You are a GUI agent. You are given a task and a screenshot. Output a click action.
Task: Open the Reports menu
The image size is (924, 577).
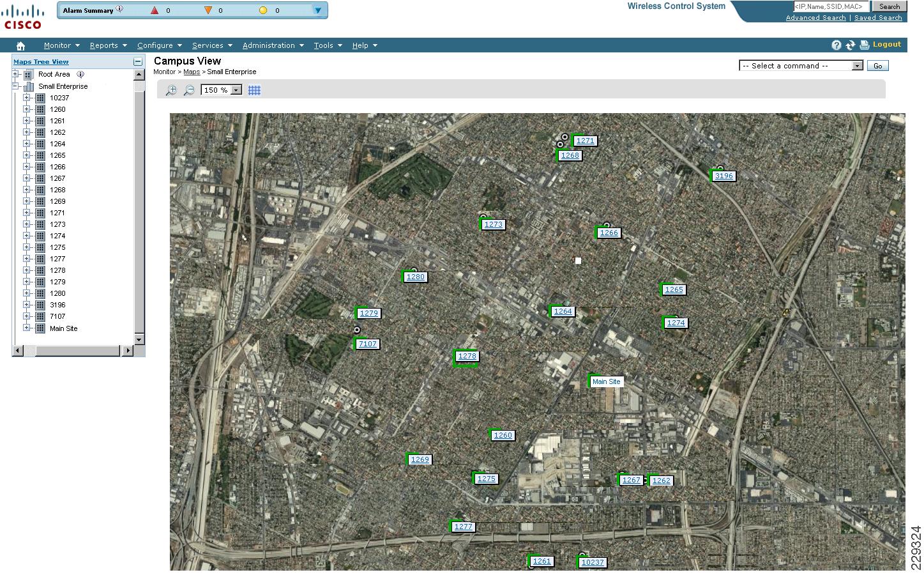[x=108, y=45]
